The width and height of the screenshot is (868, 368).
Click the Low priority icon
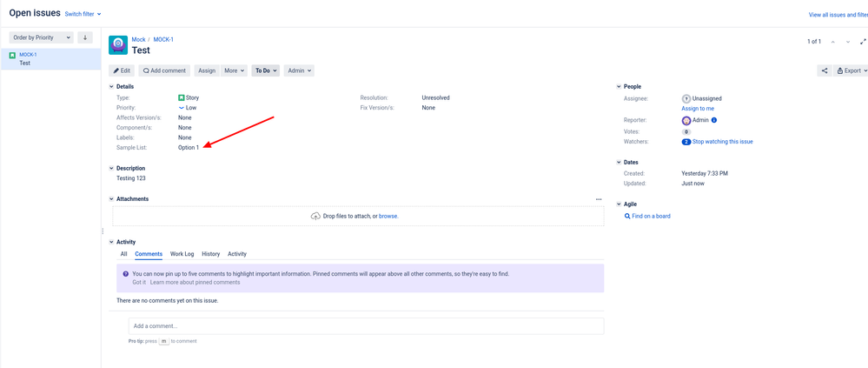coord(181,108)
